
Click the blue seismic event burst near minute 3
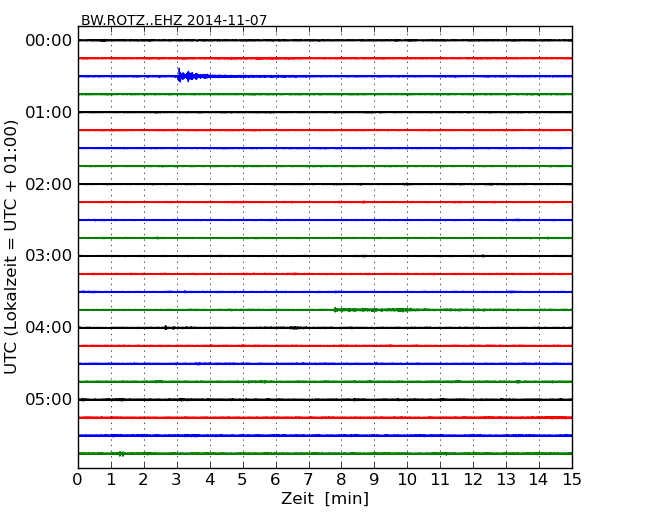click(x=193, y=75)
